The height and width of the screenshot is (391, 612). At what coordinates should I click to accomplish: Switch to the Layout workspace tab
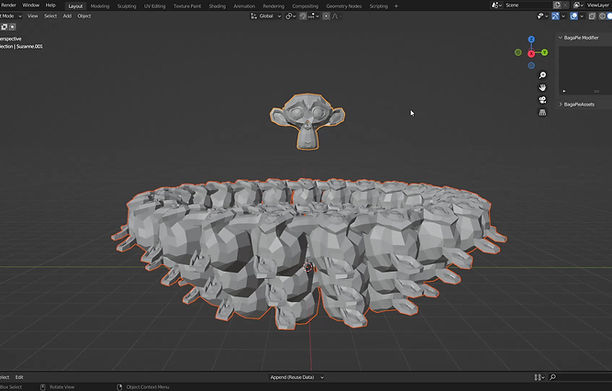[75, 6]
